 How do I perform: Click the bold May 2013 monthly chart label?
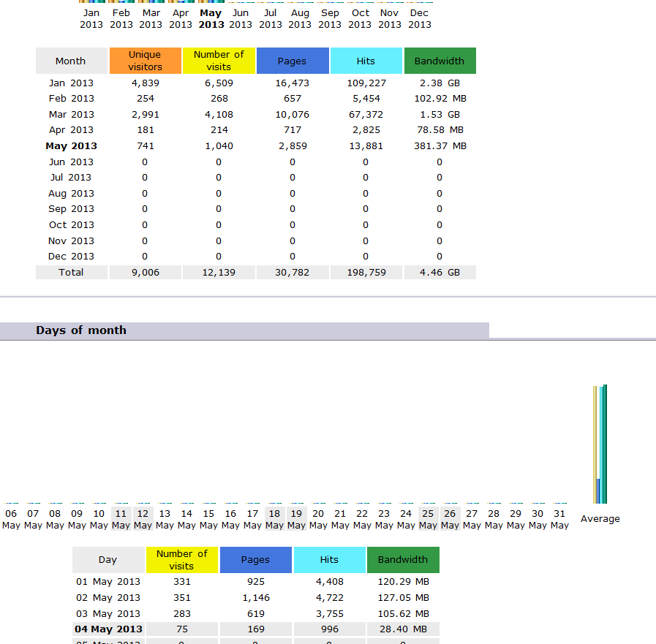coord(211,19)
